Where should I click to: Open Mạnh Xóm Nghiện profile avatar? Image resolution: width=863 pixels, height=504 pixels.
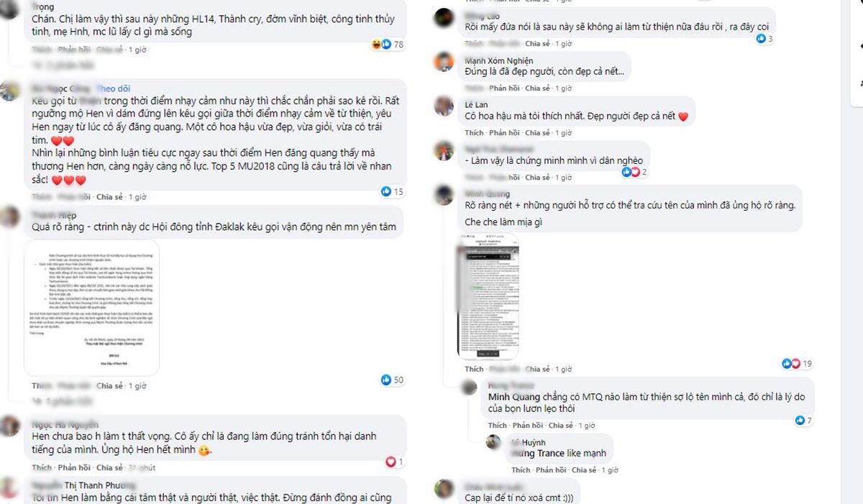444,63
